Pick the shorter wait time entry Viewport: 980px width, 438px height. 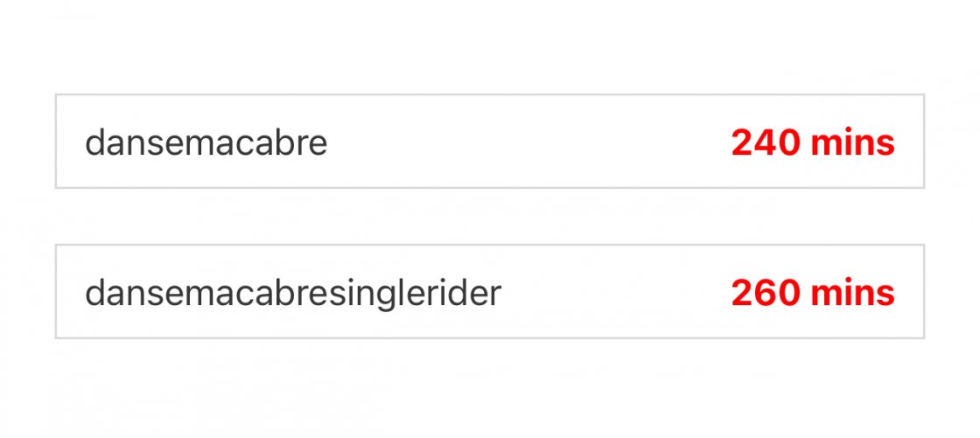pyautogui.click(x=489, y=142)
